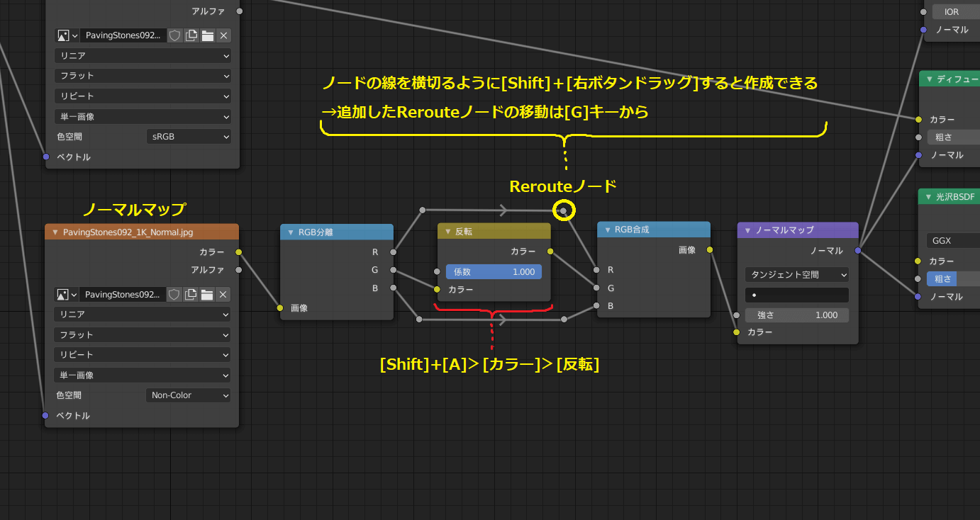
Task: Open フラット projection dropdown in sRGB node
Action: click(143, 75)
